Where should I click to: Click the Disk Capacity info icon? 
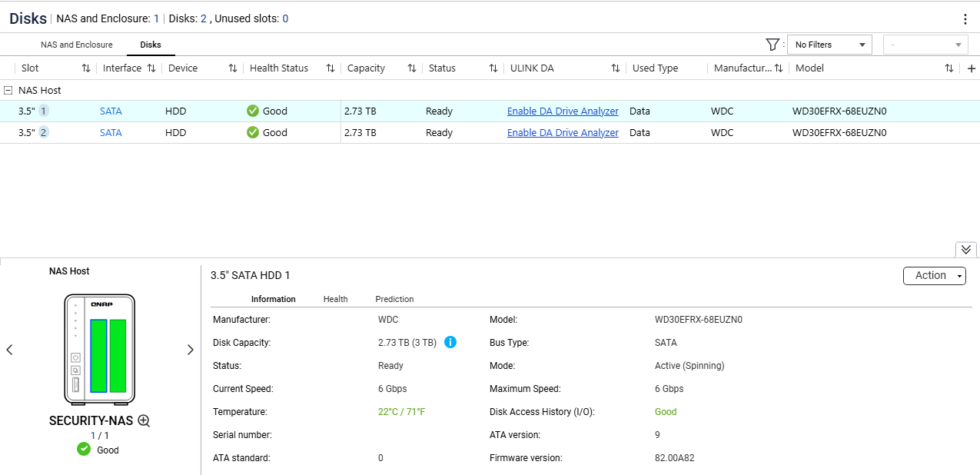(x=450, y=343)
